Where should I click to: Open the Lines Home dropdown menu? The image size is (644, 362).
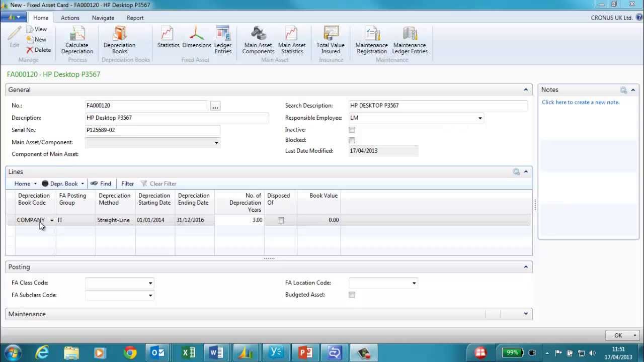click(x=25, y=184)
